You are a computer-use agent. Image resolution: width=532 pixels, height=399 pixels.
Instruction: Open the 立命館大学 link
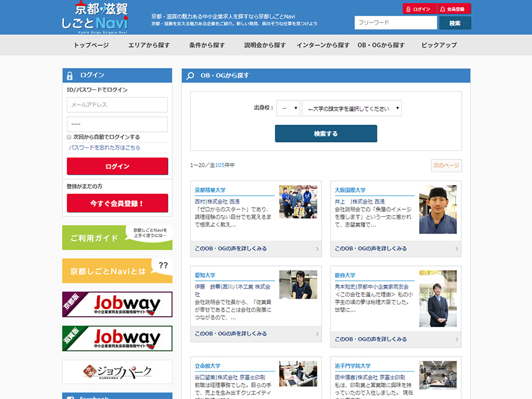[207, 366]
